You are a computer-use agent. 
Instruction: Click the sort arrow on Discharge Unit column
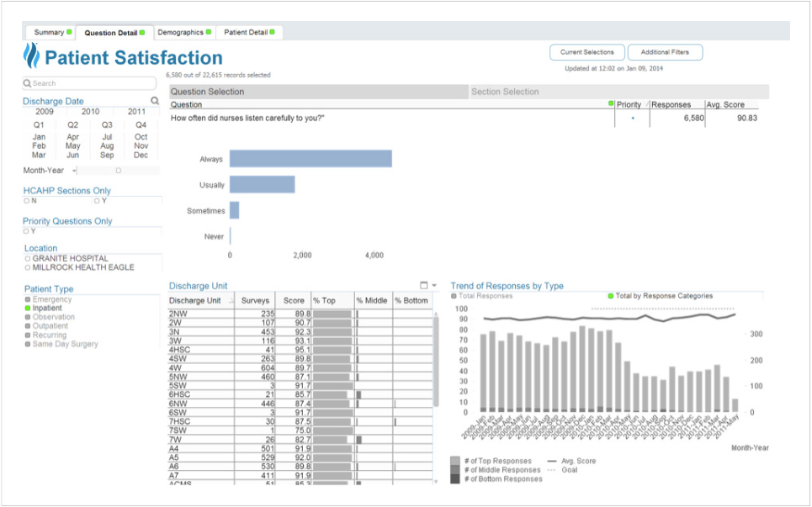231,300
